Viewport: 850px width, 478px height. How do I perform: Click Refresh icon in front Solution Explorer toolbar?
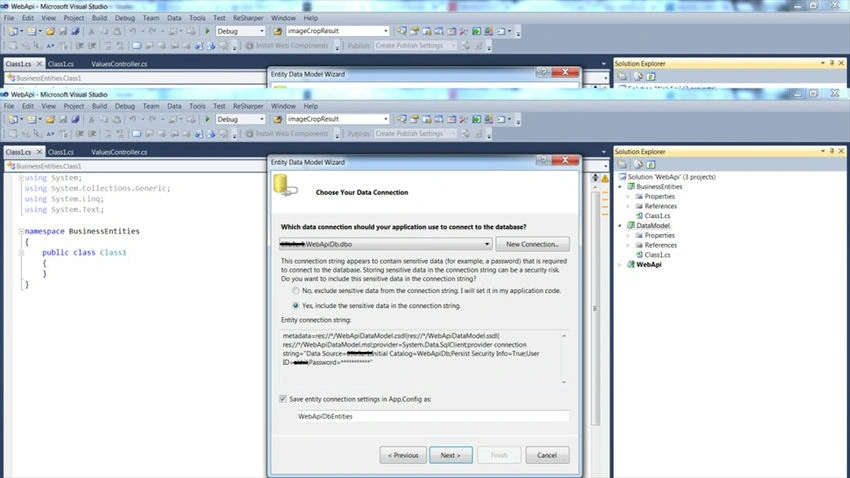[651, 164]
